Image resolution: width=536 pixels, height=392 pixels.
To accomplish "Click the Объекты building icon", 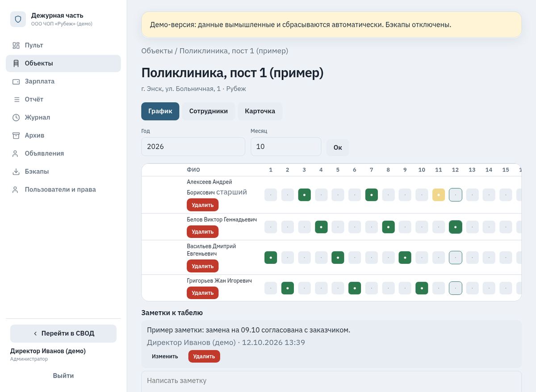I will tap(16, 63).
